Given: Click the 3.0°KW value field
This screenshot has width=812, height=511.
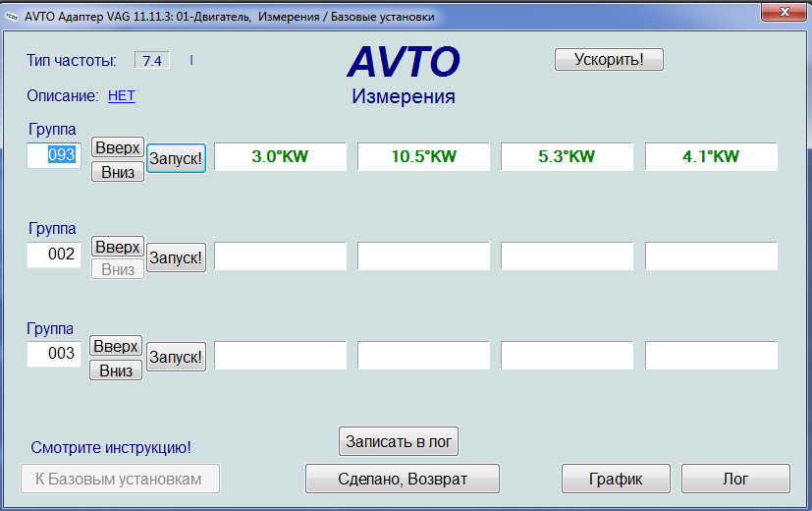Looking at the screenshot, I should click(x=280, y=156).
